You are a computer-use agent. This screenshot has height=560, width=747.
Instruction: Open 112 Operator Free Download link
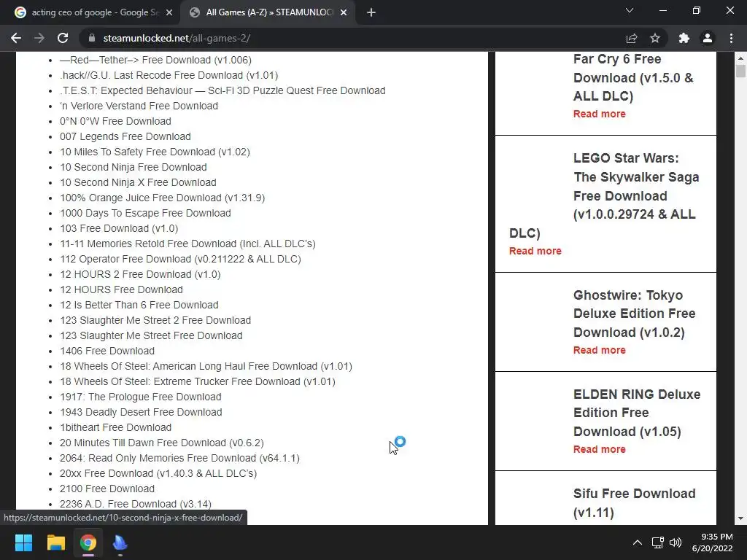pyautogui.click(x=181, y=259)
